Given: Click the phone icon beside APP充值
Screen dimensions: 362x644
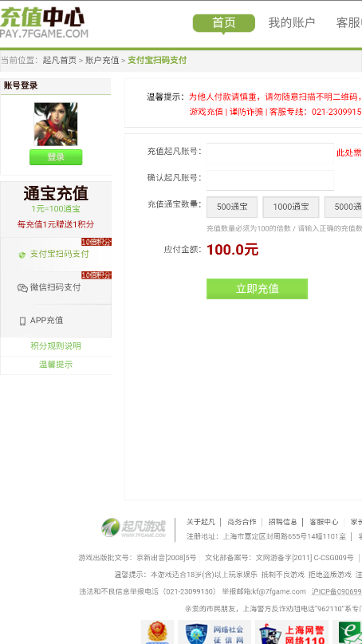Looking at the screenshot, I should [x=22, y=321].
